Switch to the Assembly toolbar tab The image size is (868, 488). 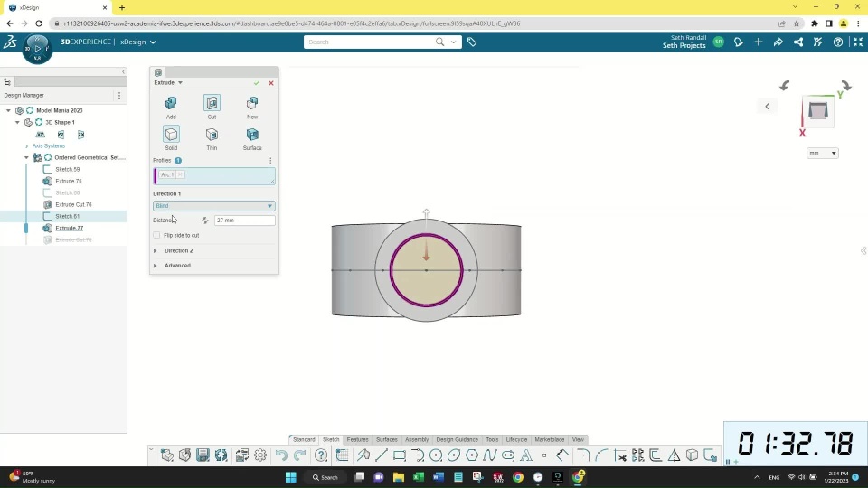[416, 439]
